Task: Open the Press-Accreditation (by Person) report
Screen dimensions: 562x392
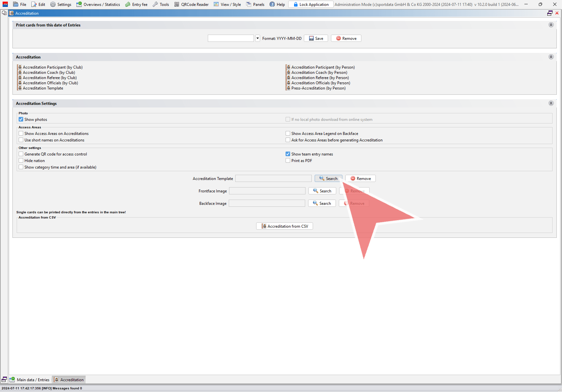Action: click(x=318, y=88)
